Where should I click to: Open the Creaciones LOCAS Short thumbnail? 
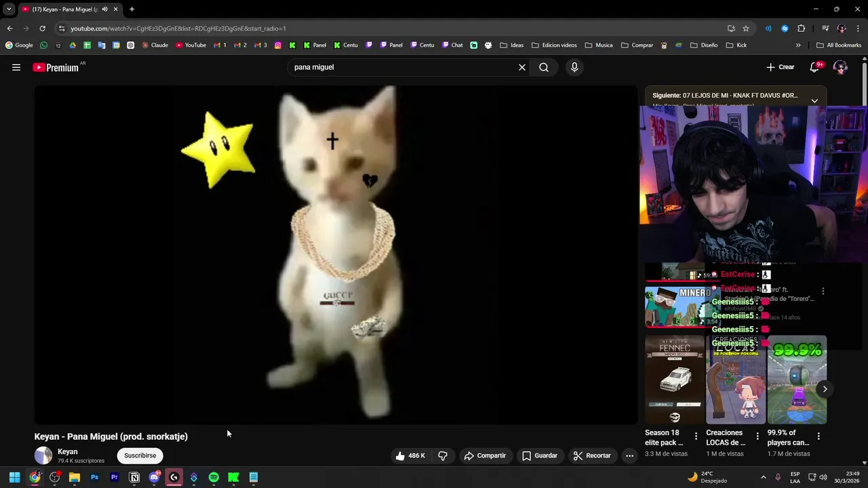pyautogui.click(x=736, y=380)
